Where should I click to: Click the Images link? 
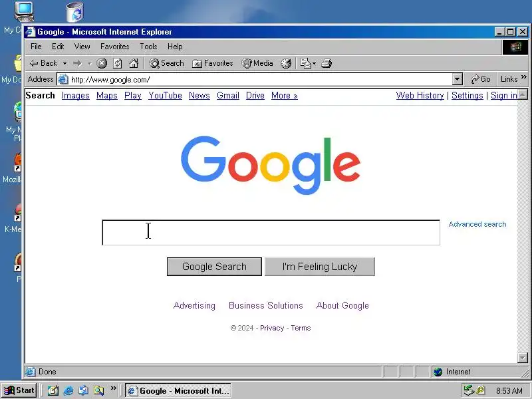tap(76, 96)
